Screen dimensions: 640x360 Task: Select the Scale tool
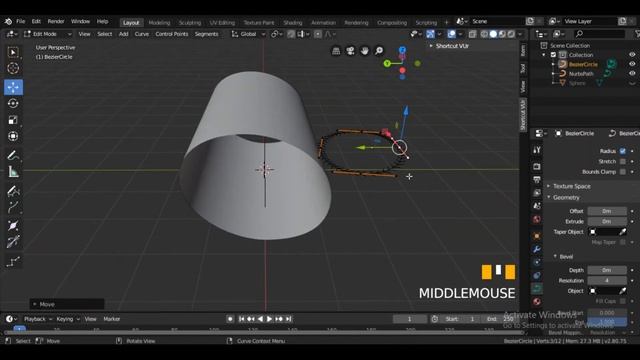coord(13,120)
